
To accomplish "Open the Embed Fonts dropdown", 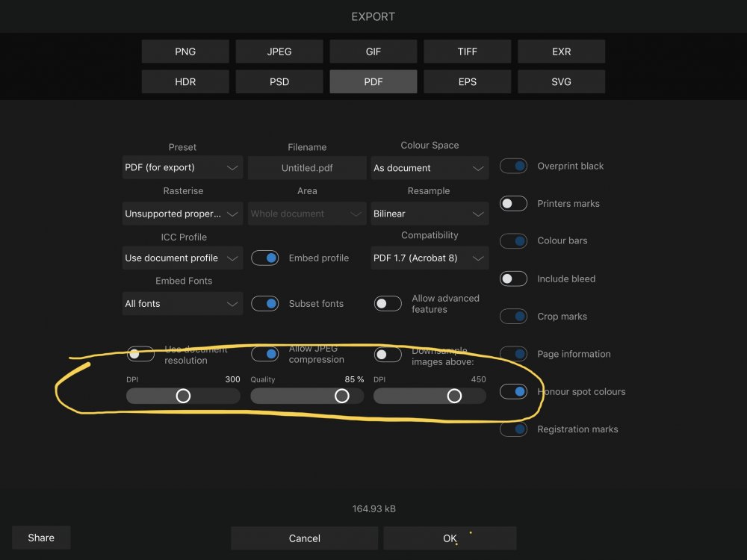I will 182,304.
